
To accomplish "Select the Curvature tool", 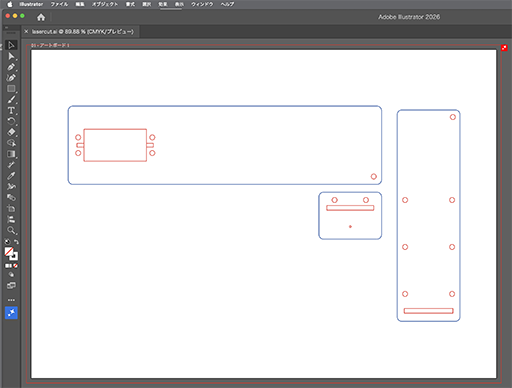I will click(x=11, y=78).
